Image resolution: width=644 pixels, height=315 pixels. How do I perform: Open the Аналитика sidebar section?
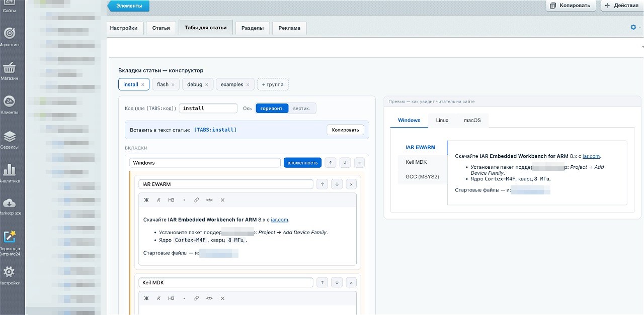tap(9, 173)
